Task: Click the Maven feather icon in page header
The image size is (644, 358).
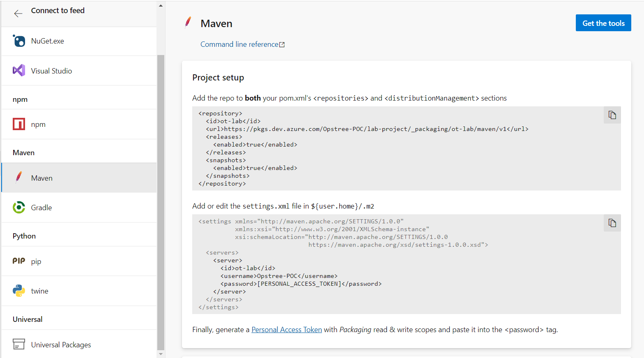Action: [188, 22]
